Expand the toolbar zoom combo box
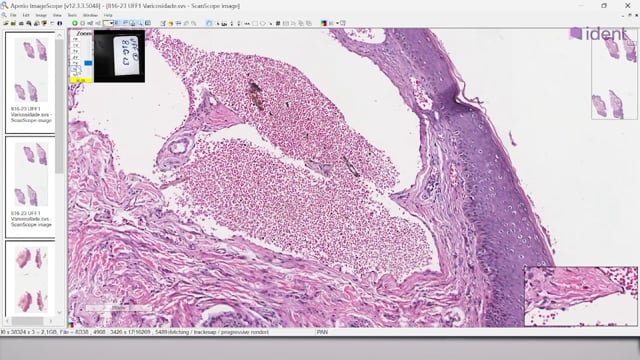Screen dimensions: 640x360 tap(111, 23)
